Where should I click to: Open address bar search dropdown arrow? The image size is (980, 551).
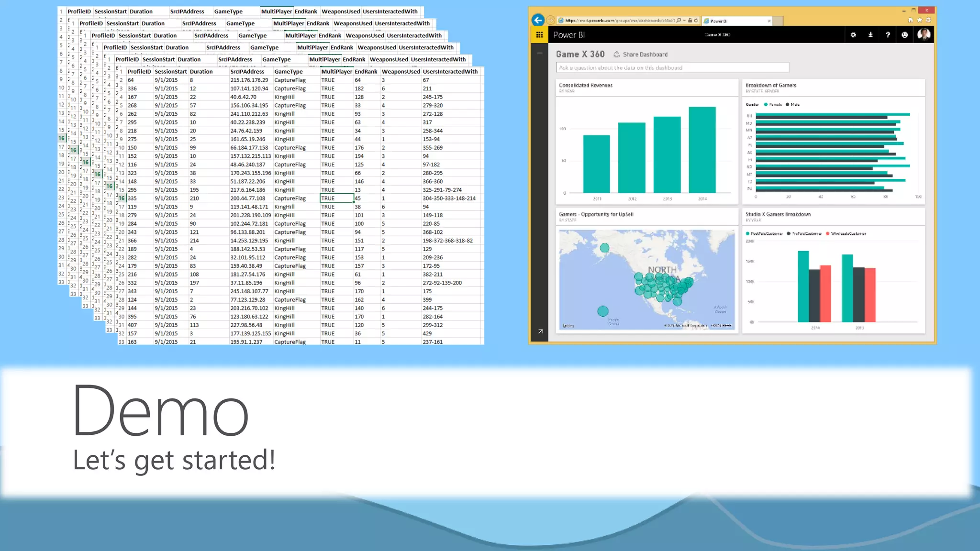tap(684, 21)
